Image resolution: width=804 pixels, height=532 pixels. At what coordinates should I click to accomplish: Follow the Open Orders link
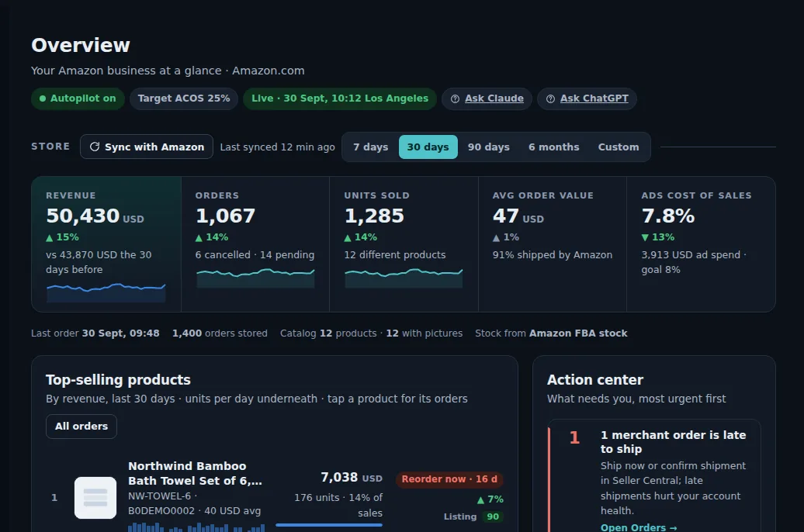[x=639, y=527]
